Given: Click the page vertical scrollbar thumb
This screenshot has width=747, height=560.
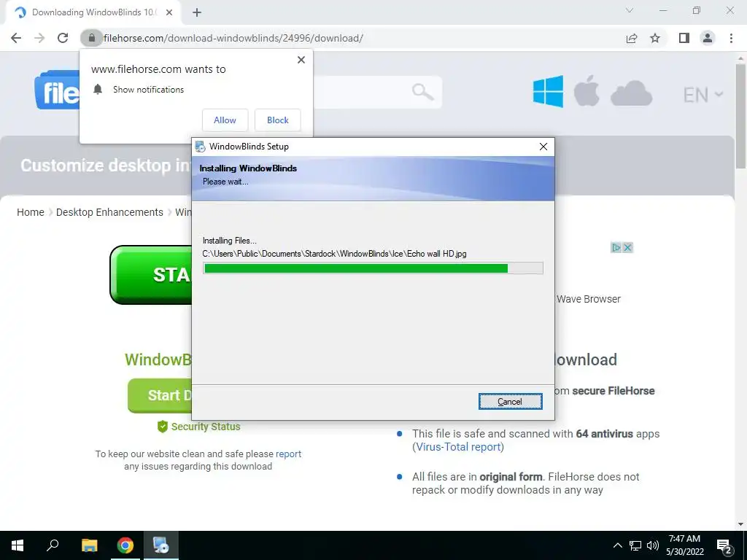Looking at the screenshot, I should point(740,115).
